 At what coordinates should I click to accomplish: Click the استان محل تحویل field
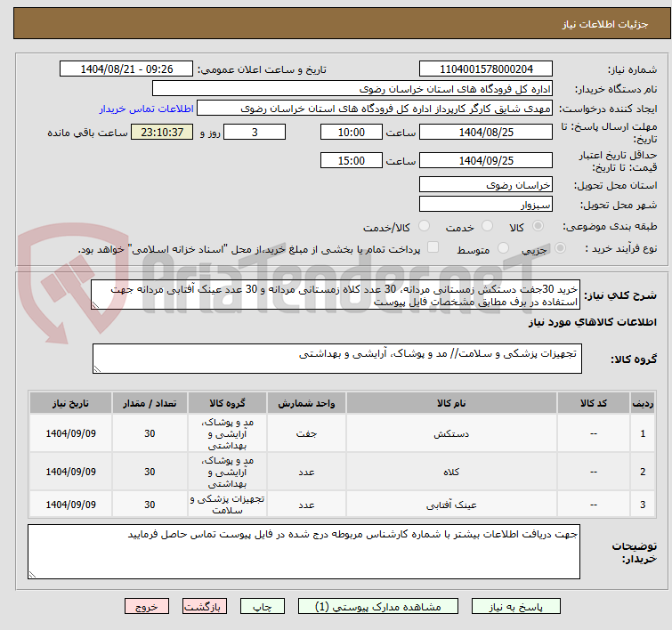485,185
